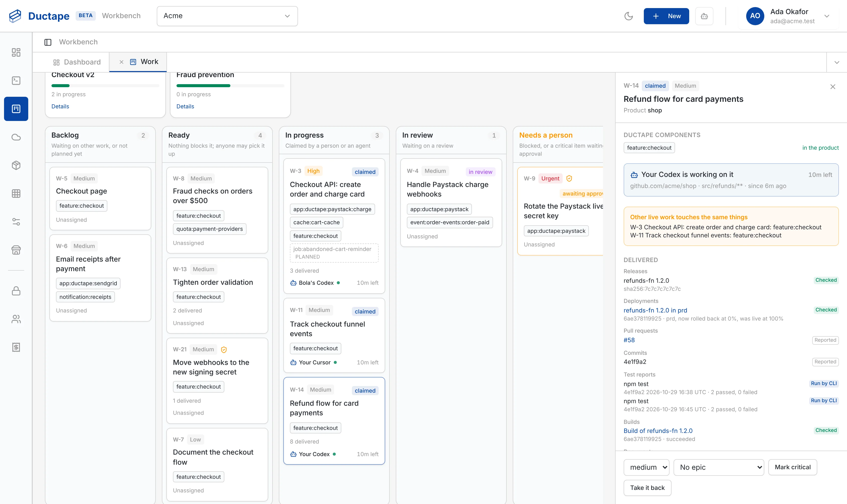Open the W-5 Checkout page card
This screenshot has width=847, height=504.
(100, 198)
